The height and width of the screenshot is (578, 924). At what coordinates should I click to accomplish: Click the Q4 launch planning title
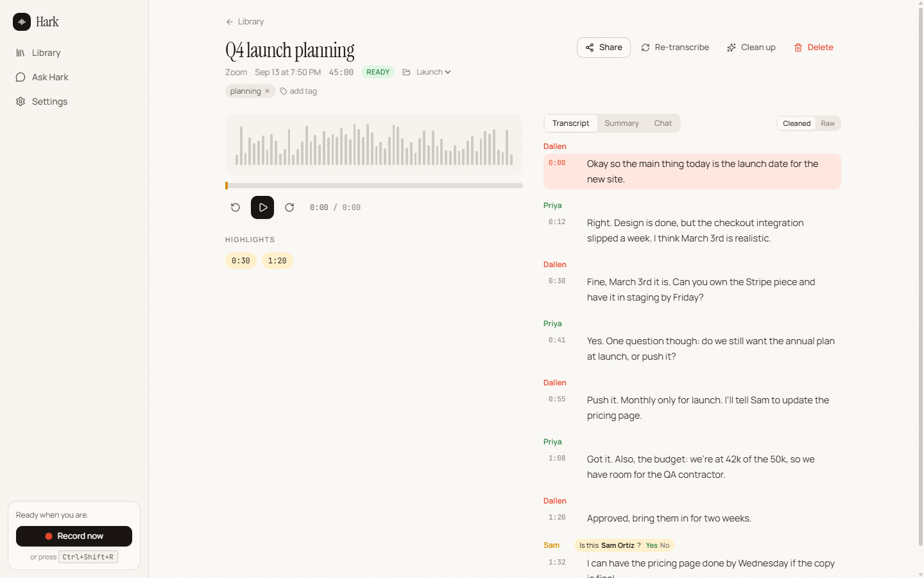click(x=290, y=50)
